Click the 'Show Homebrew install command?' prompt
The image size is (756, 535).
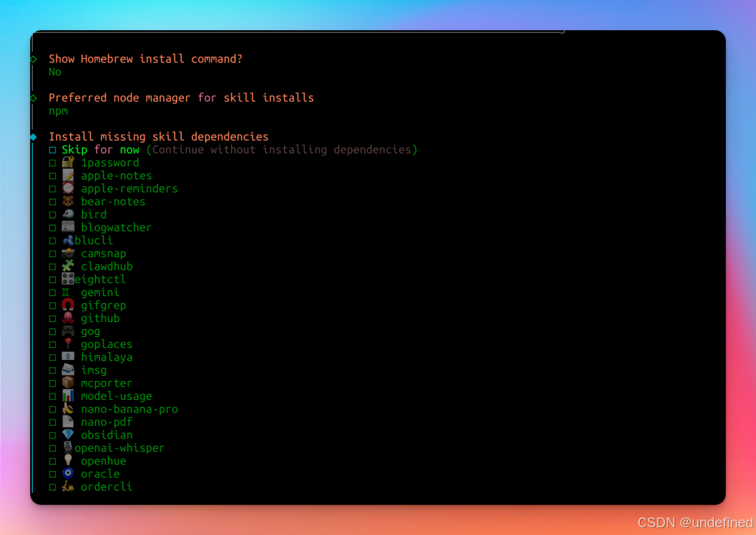(x=146, y=59)
